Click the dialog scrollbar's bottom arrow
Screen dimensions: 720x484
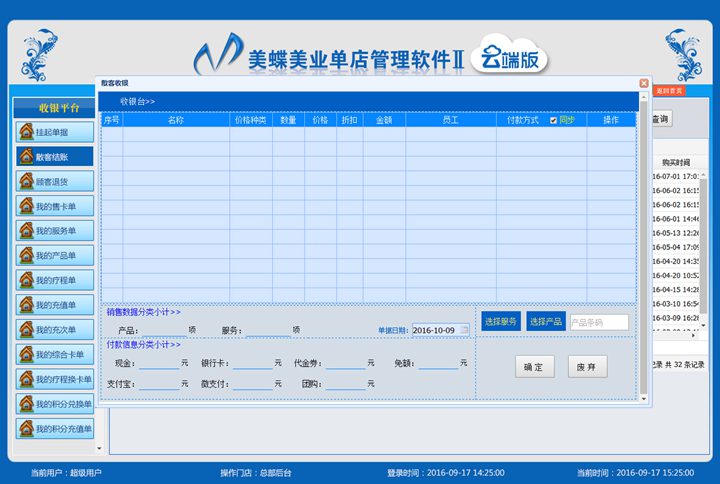click(x=644, y=399)
